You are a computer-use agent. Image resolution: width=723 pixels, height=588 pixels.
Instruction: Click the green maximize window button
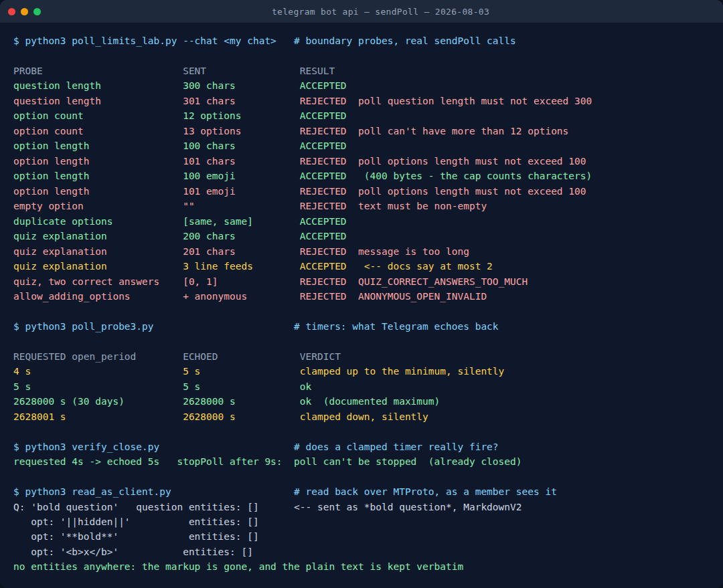[x=37, y=11]
